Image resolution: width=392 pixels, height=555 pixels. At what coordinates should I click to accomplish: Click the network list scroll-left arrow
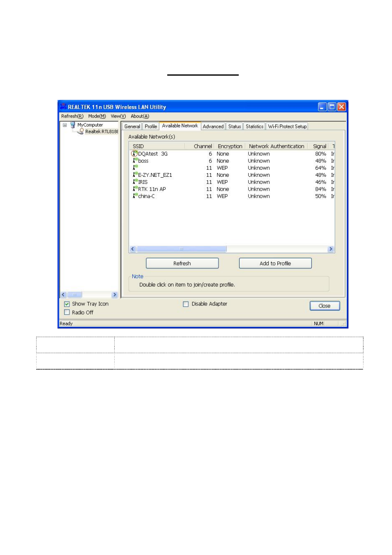coord(133,249)
